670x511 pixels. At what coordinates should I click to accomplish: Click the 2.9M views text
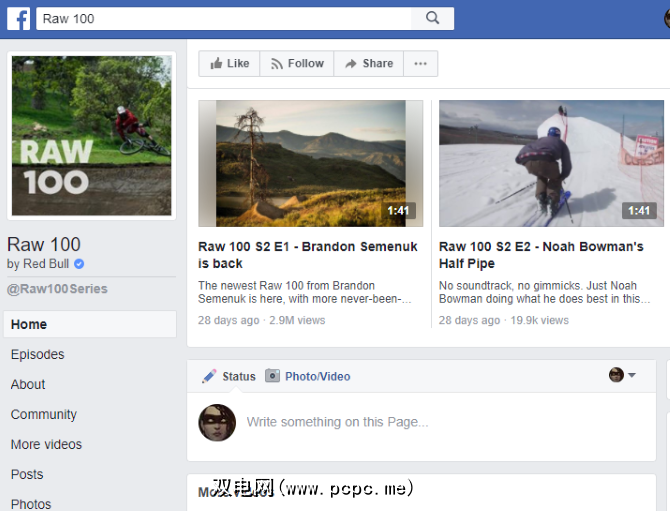[x=297, y=320]
